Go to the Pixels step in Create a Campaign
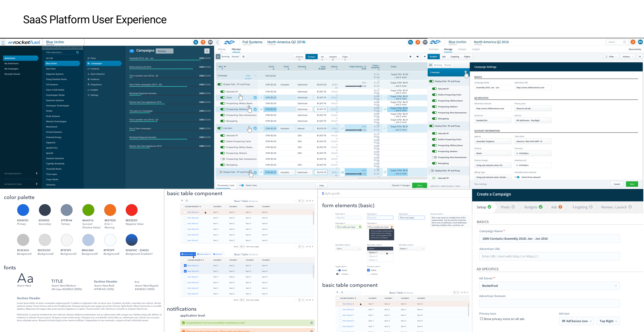The width and height of the screenshot is (644, 332). (507, 207)
